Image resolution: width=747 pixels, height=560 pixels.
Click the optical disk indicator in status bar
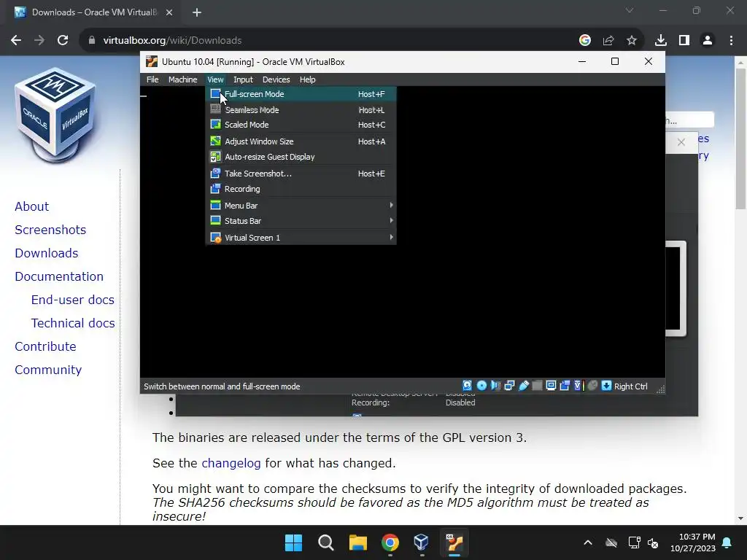481,386
